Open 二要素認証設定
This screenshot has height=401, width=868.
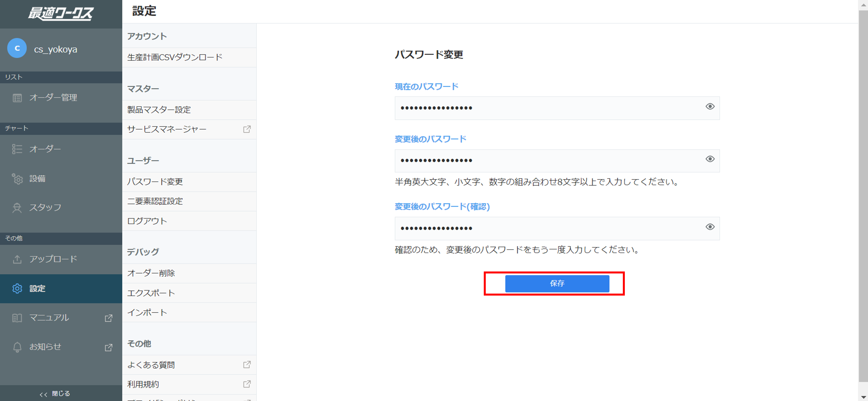[189, 201]
